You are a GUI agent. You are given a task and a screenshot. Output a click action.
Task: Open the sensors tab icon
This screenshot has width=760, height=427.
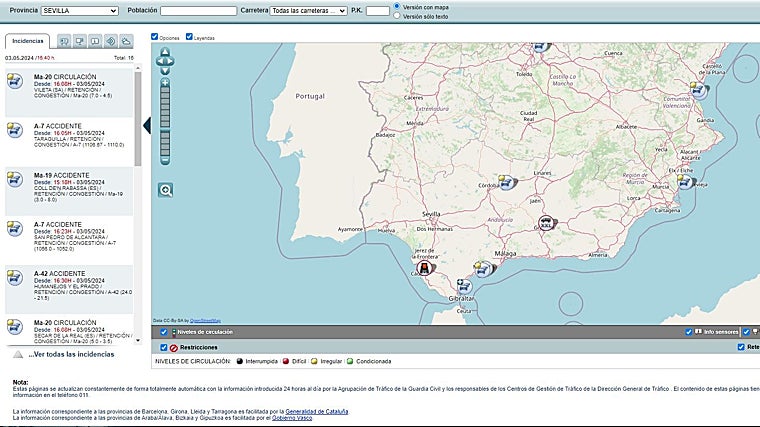[111, 41]
